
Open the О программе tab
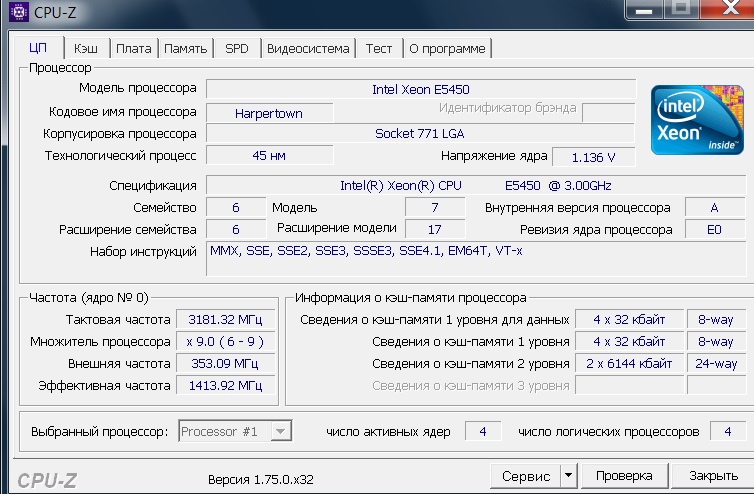[x=447, y=48]
